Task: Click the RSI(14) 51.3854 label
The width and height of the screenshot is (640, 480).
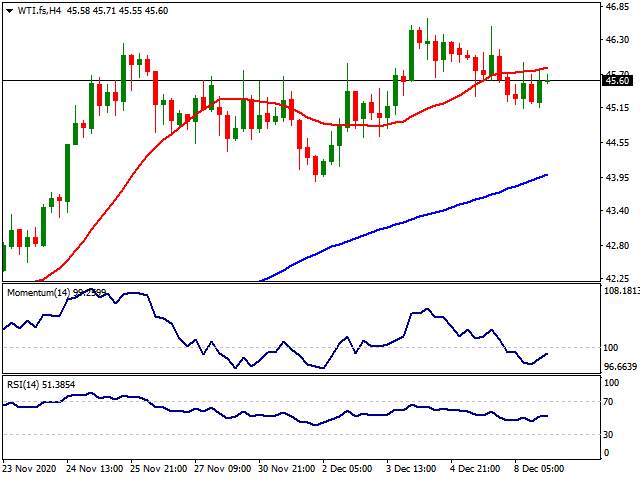Action: point(41,384)
